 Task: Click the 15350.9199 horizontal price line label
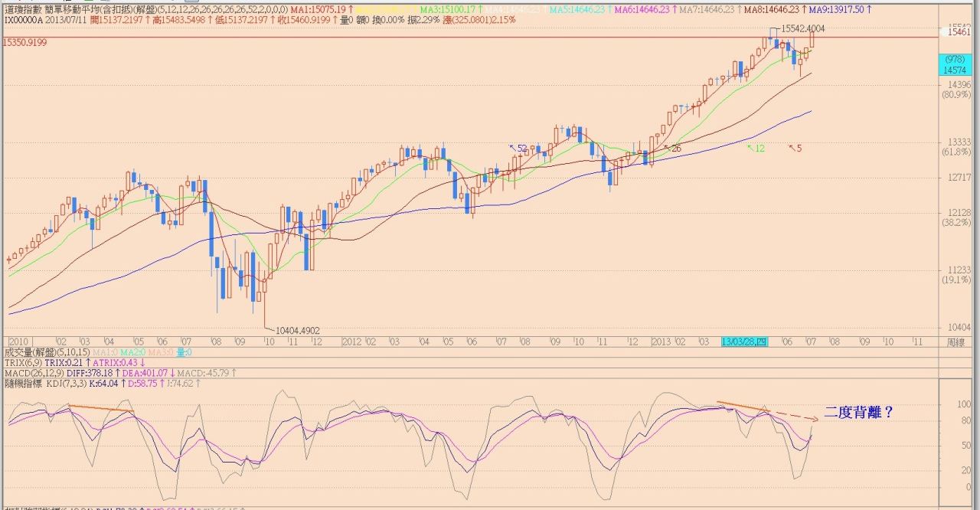25,42
